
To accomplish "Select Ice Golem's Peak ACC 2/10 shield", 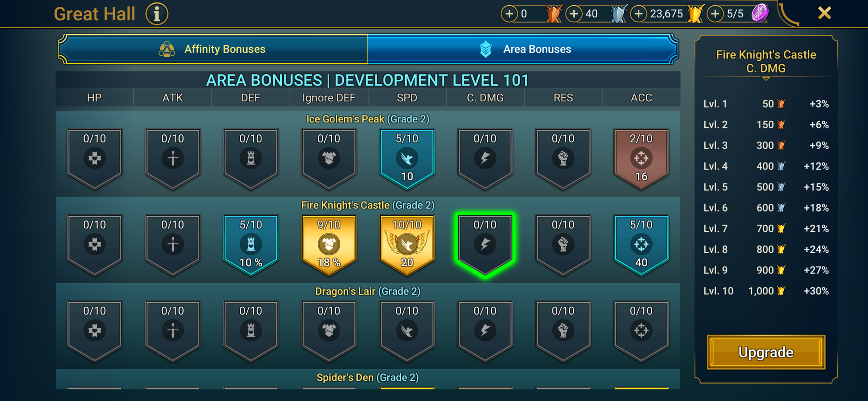I will click(641, 159).
